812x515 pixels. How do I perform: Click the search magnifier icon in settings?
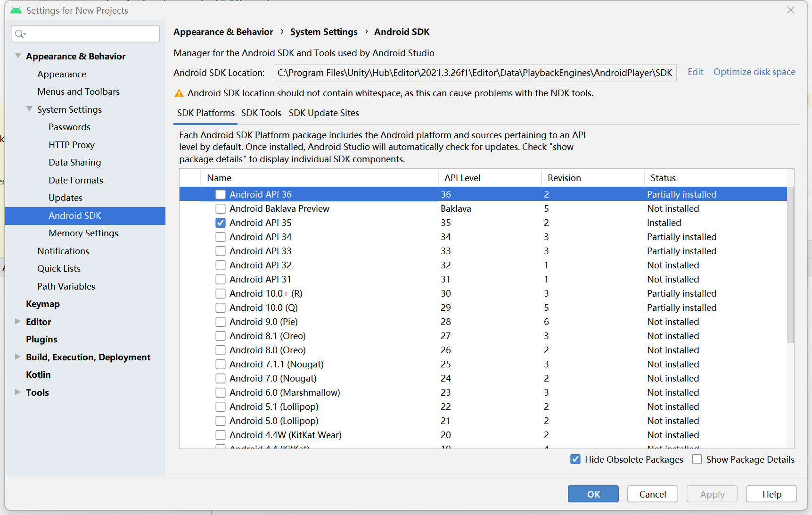[20, 34]
